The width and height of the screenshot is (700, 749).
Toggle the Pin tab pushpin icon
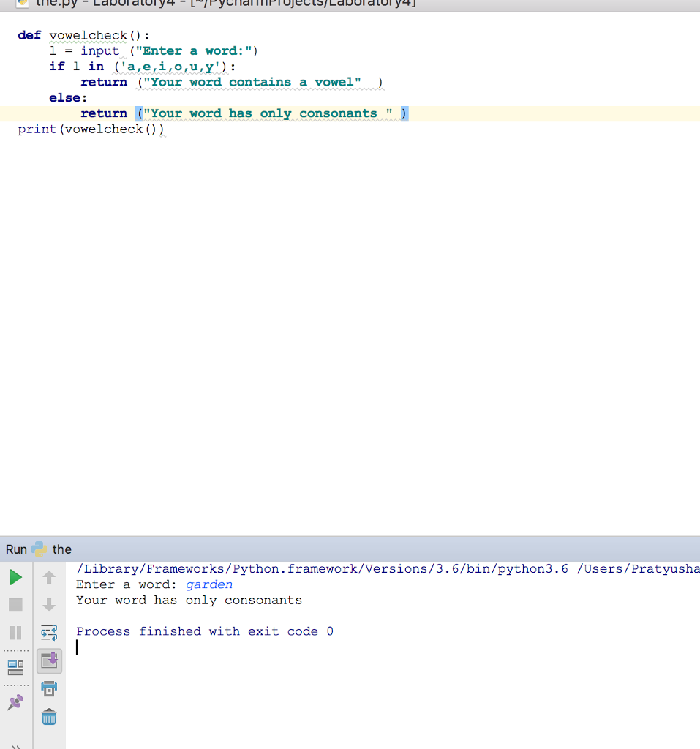click(16, 702)
